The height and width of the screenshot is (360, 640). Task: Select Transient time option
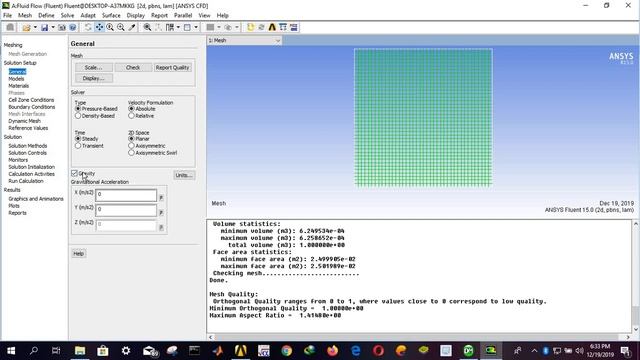[78, 146]
